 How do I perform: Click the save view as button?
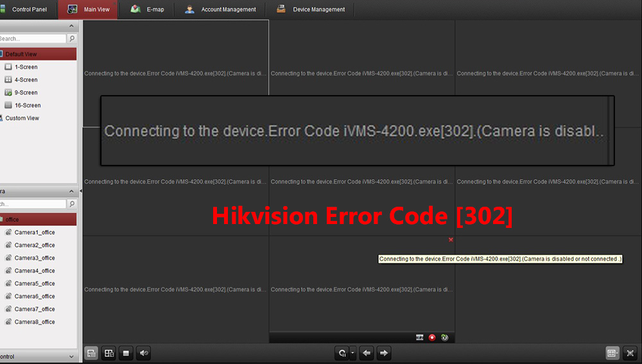[x=109, y=353]
